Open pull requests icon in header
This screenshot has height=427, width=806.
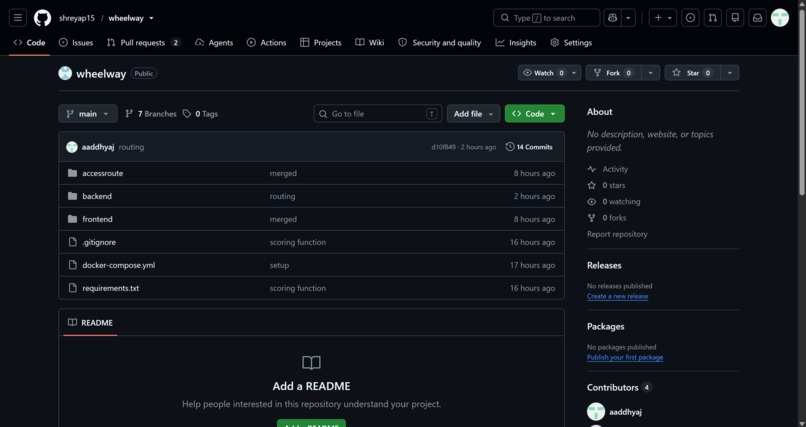712,18
